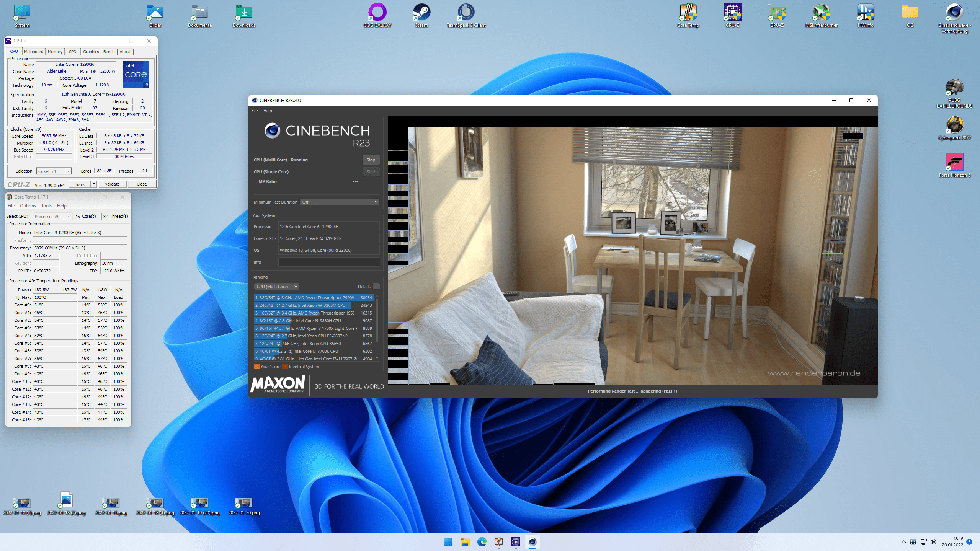Open the CPU-Z Tools dropdown arrow
The height and width of the screenshot is (551, 980).
tap(93, 184)
